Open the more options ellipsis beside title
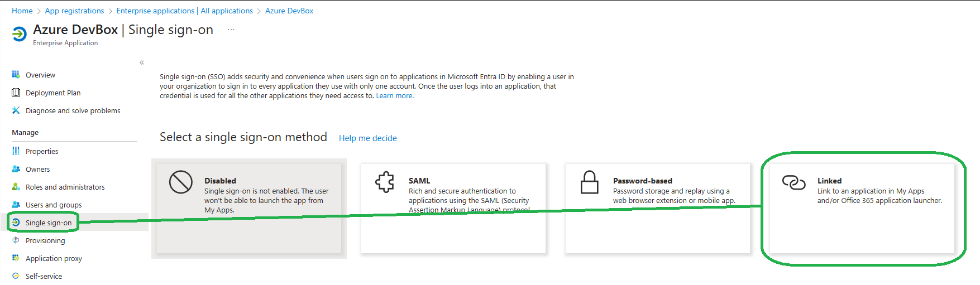Viewport: 980px width, 285px height. (231, 30)
